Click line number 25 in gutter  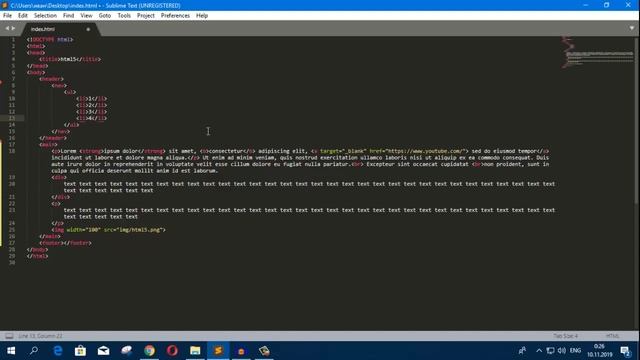pyautogui.click(x=12, y=230)
